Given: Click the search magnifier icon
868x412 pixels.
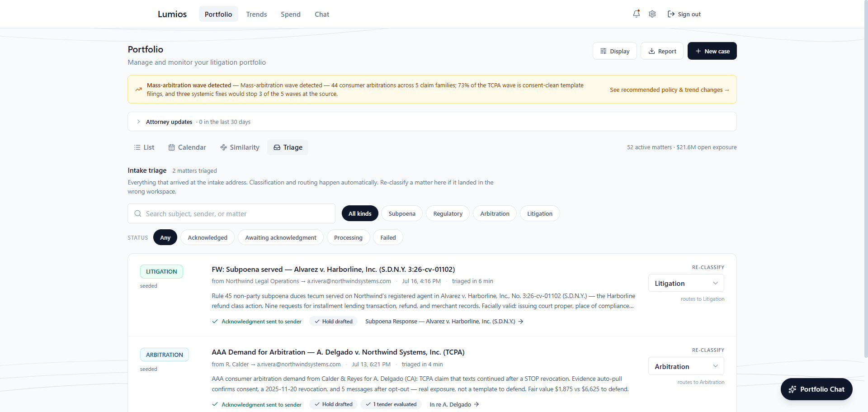Looking at the screenshot, I should coord(138,213).
